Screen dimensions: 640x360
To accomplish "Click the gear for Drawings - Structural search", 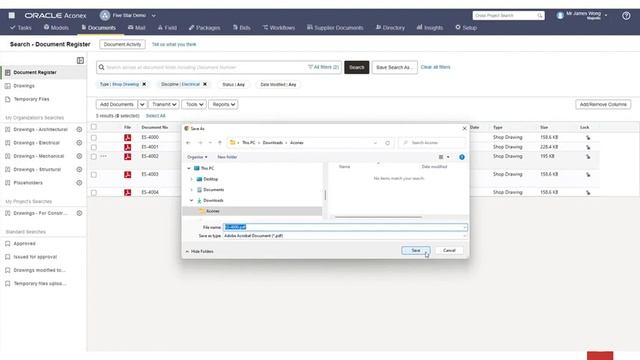I will pos(79,169).
